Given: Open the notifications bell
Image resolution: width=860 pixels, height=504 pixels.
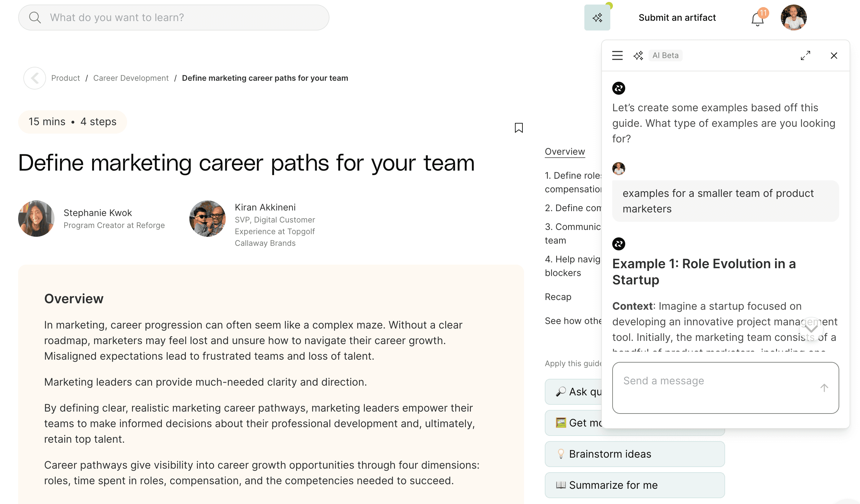Looking at the screenshot, I should click(757, 19).
